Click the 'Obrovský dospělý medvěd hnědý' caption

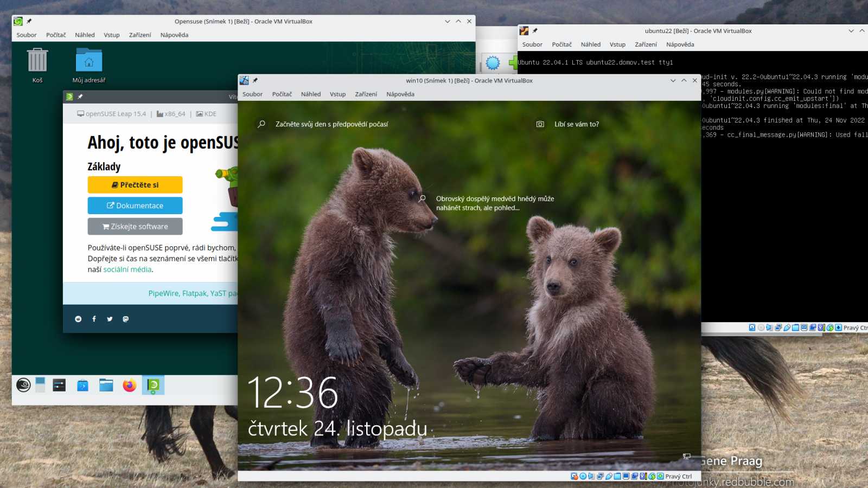coord(495,203)
